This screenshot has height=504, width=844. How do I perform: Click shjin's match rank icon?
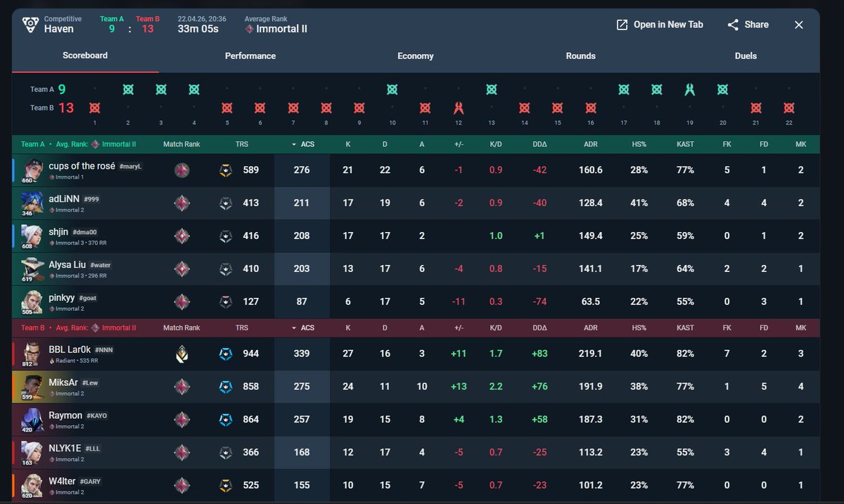click(181, 236)
